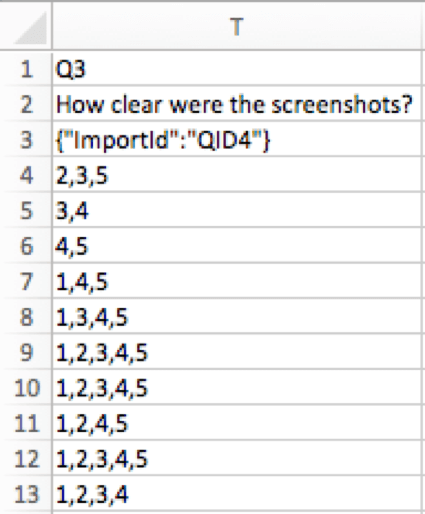The image size is (425, 514).
Task: Select the ImportId QID4 cell
Action: pyautogui.click(x=237, y=139)
